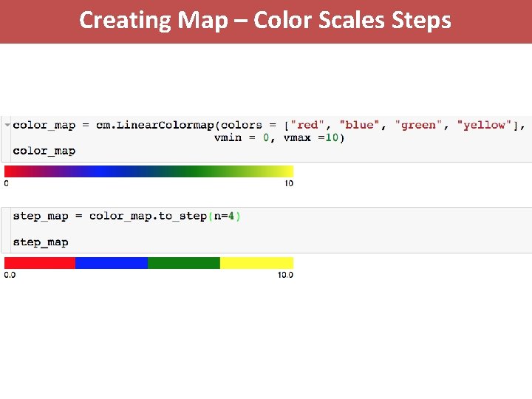Click the "yellow" string in colors list

point(484,125)
